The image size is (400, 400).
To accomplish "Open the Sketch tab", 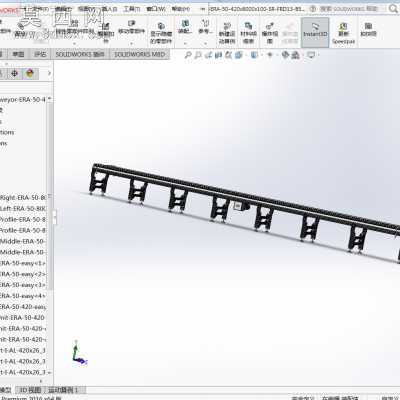I will point(18,54).
